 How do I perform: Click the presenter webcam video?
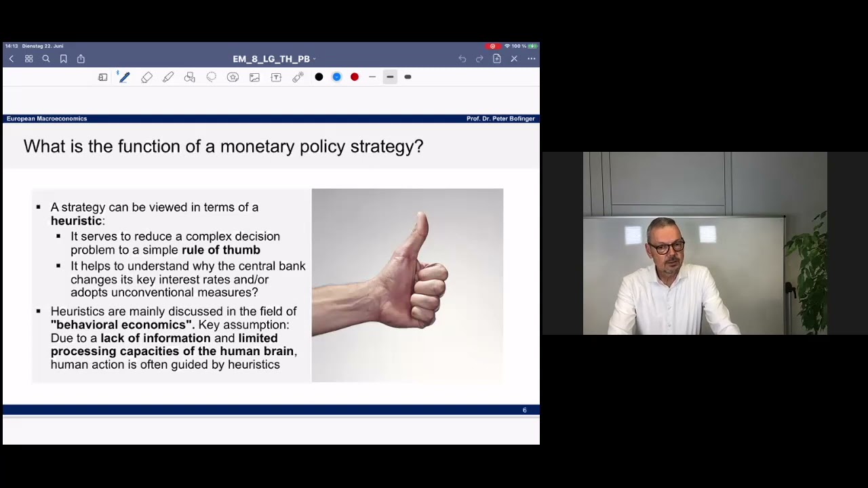(x=705, y=243)
